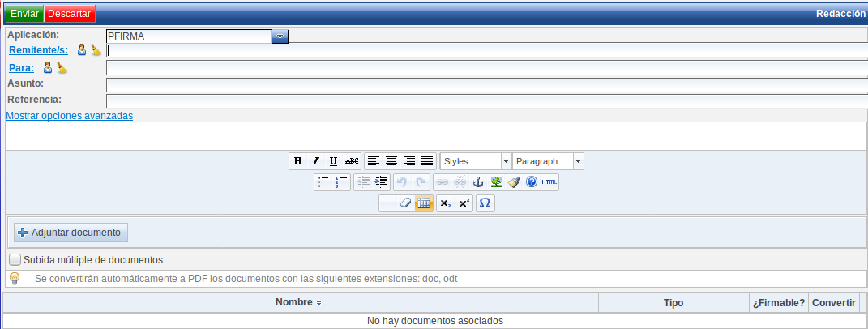Clean up messy code with the brush icon
This screenshot has width=868, height=329.
pyautogui.click(x=514, y=182)
